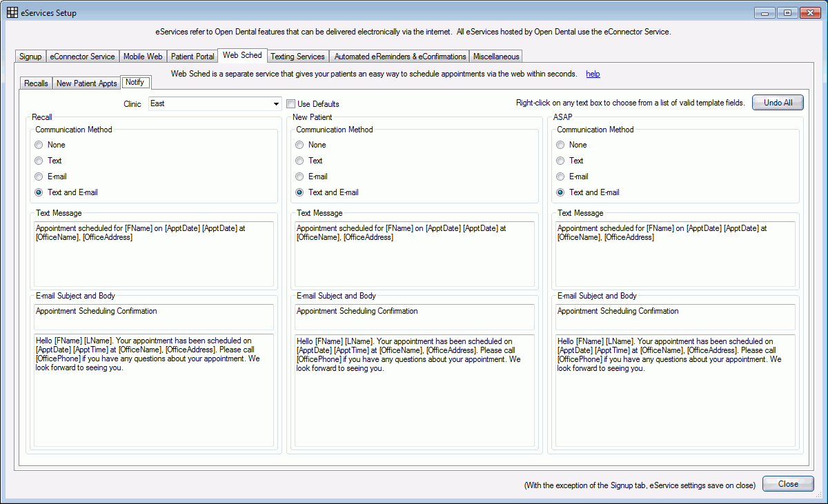828x504 pixels.
Task: Switch to the eConnector Service tab
Action: tap(82, 57)
